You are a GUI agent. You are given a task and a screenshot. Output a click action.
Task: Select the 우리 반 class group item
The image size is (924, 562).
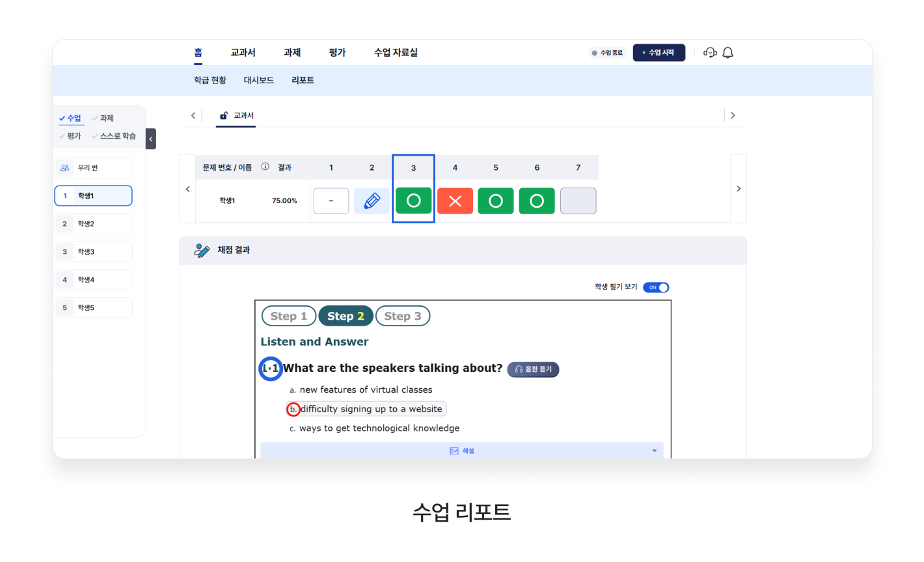[93, 168]
